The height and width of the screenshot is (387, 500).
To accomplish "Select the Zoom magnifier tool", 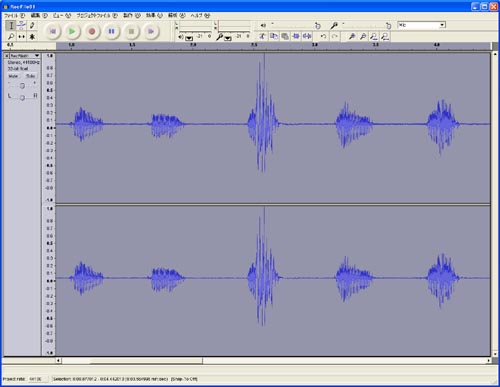I will click(11, 36).
